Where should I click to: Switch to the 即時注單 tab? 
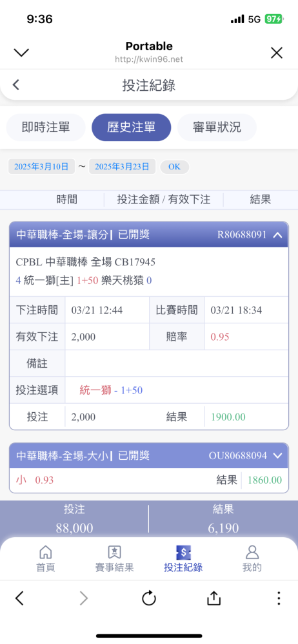pyautogui.click(x=46, y=128)
